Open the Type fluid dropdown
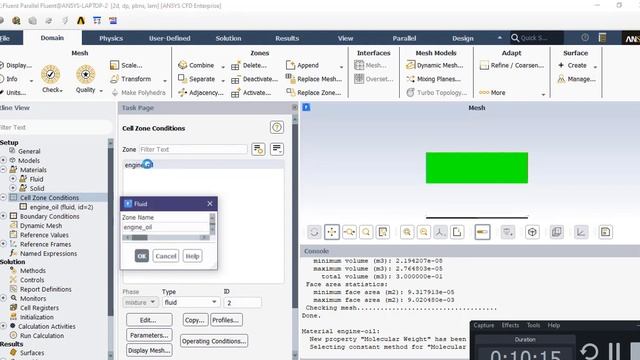Image resolution: width=640 pixels, height=360 pixels. coord(191,302)
